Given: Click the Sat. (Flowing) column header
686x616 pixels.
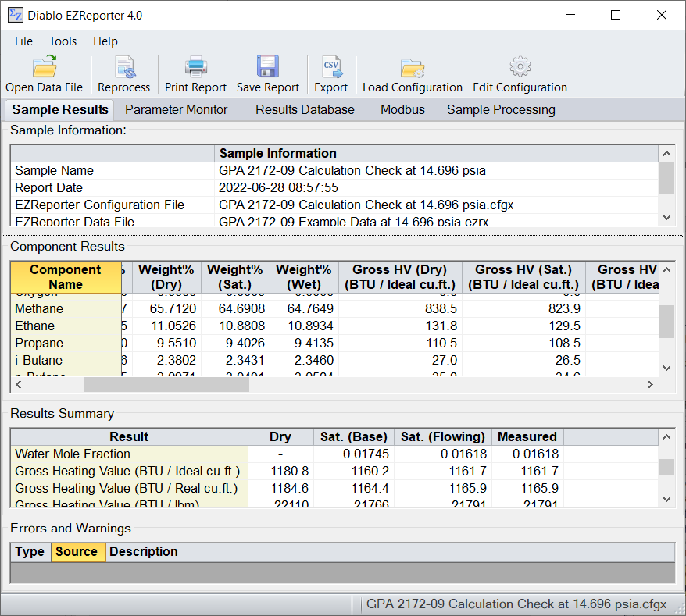Looking at the screenshot, I should point(443,436).
